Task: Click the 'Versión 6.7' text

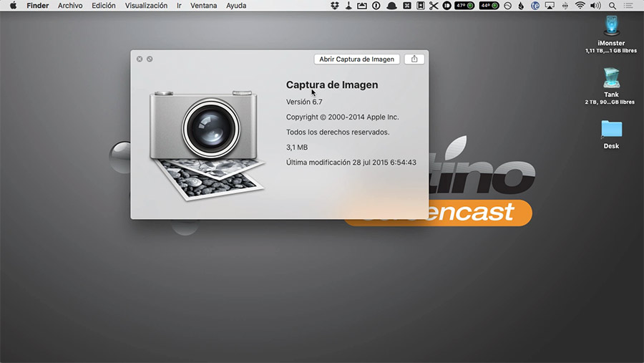Action: pos(304,102)
